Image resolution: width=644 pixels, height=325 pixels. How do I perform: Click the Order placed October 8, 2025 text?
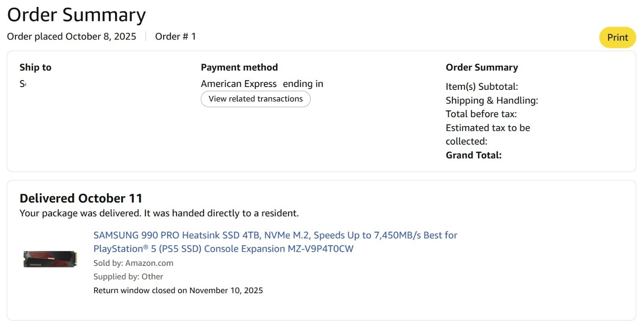72,37
